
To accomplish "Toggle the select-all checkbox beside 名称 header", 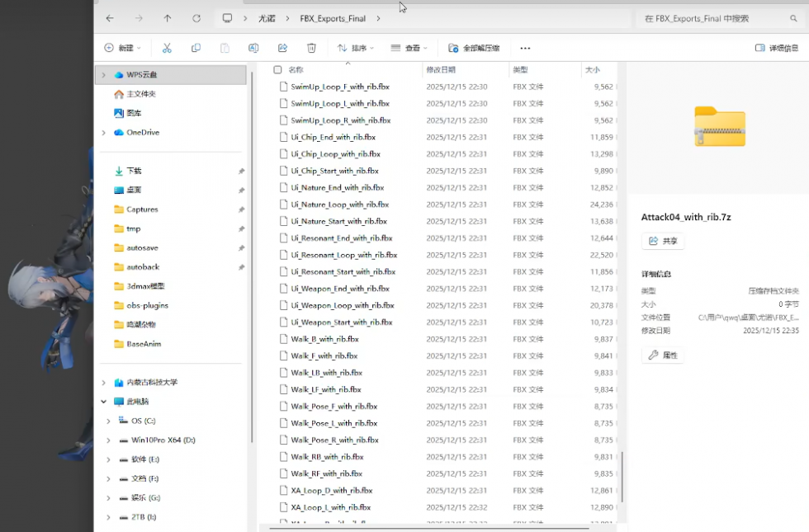I will click(x=277, y=70).
